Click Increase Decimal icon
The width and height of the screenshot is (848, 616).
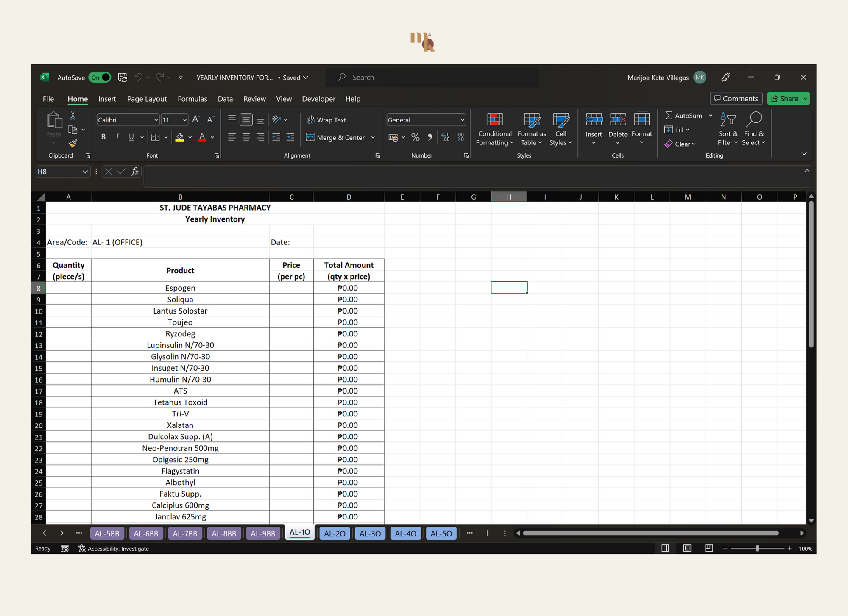point(445,137)
